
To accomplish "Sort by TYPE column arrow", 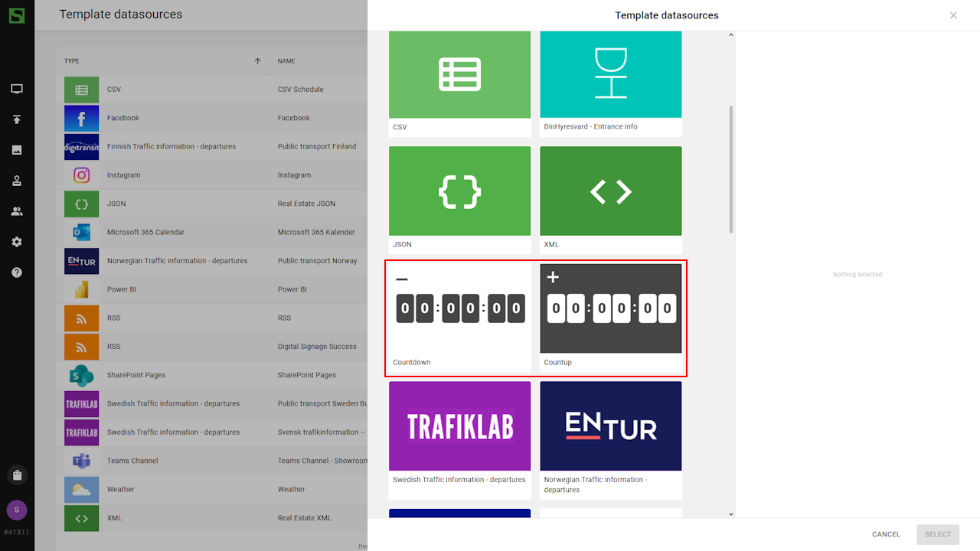I will point(257,61).
